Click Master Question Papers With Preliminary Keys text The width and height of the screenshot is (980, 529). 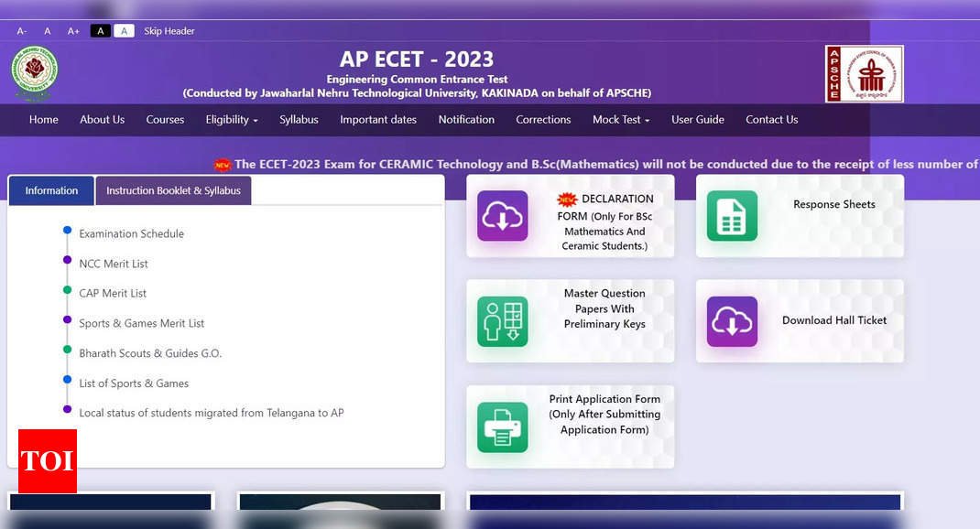[x=604, y=308]
